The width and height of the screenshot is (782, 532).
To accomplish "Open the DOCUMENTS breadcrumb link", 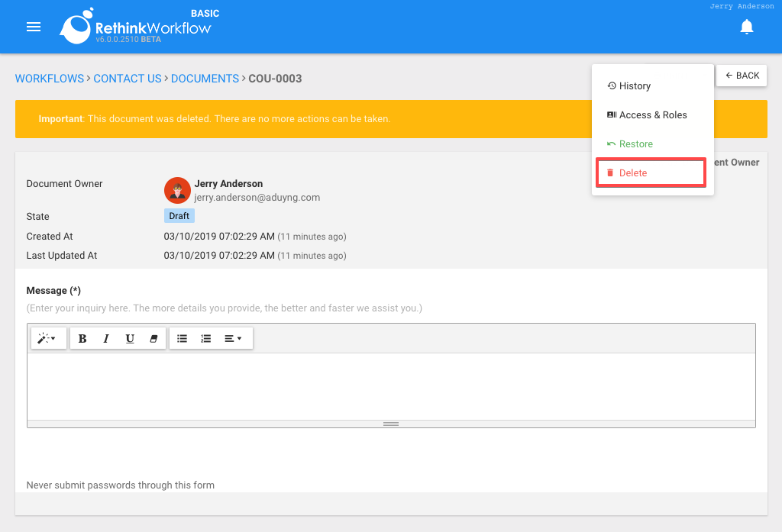I will point(205,78).
